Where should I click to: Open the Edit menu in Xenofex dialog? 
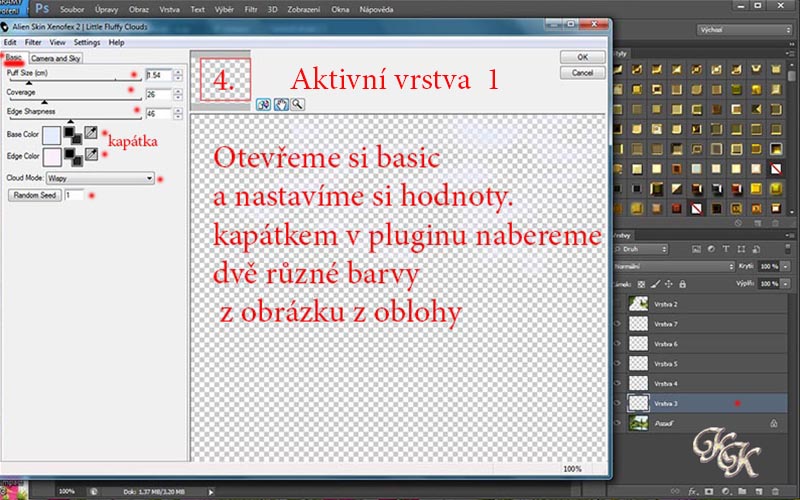10,42
